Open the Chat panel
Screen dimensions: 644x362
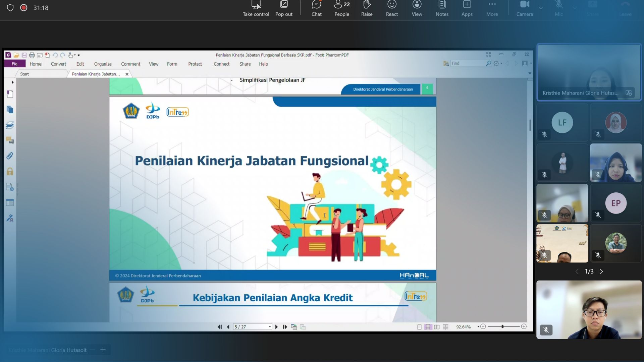[x=316, y=8]
